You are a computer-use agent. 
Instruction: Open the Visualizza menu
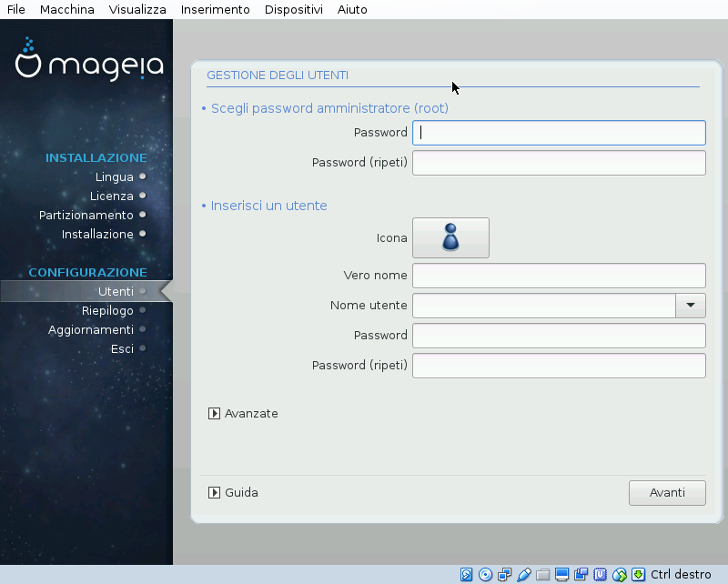coord(137,9)
